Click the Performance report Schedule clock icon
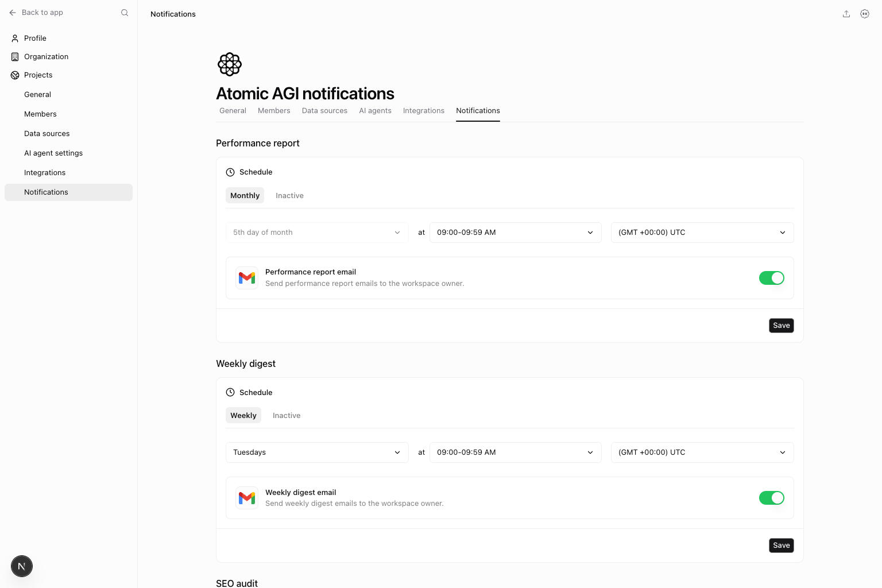 click(230, 172)
